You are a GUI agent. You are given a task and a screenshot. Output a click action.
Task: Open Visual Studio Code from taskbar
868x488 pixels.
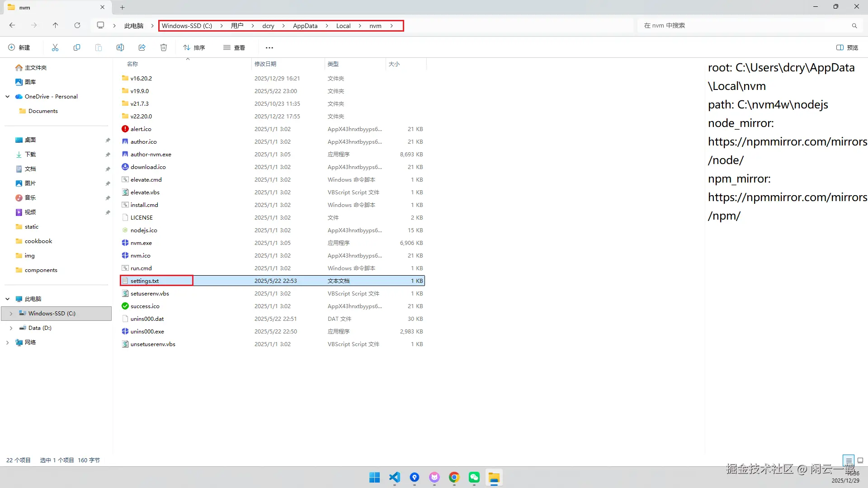(395, 478)
